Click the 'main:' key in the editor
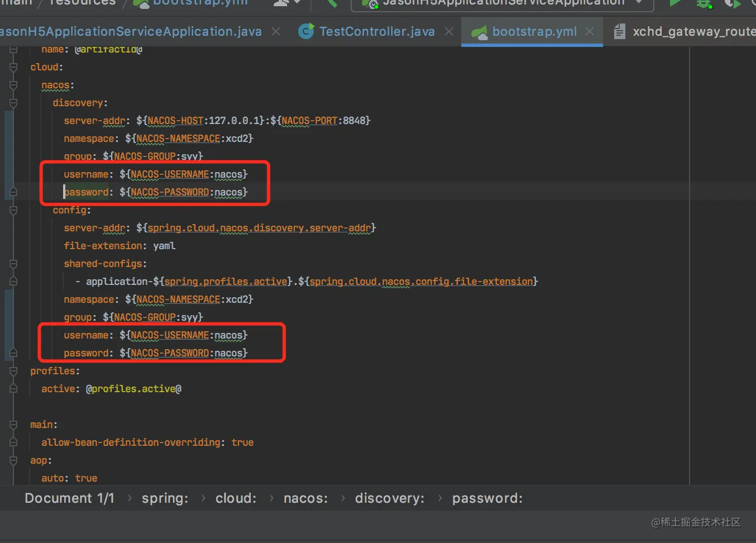Viewport: 756px width, 543px height. click(x=44, y=425)
